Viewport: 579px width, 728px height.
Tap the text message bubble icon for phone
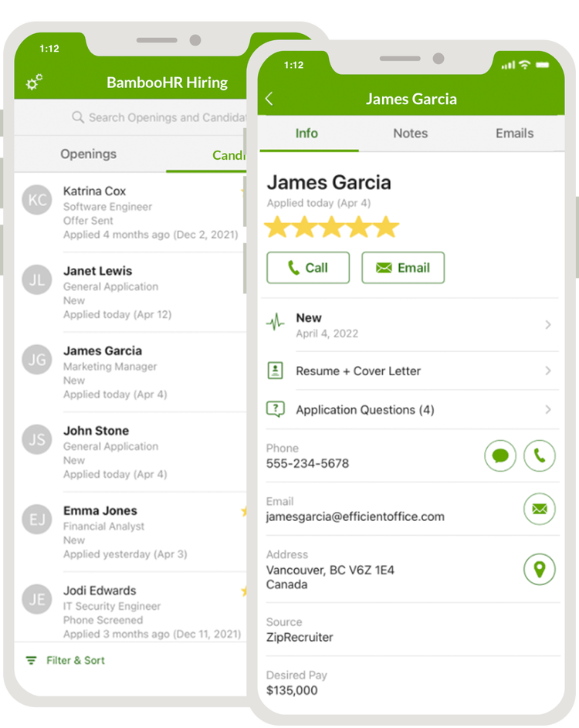[x=500, y=456]
